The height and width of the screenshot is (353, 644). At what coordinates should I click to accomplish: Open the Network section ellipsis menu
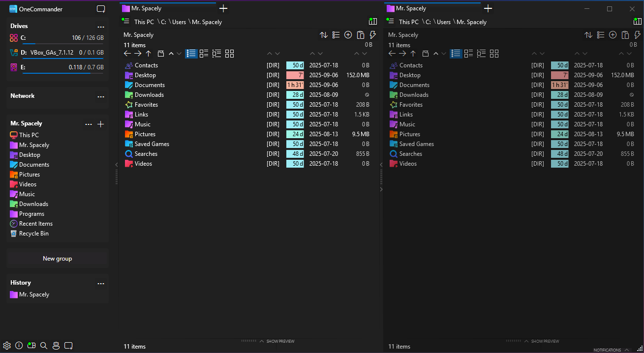[x=101, y=96]
